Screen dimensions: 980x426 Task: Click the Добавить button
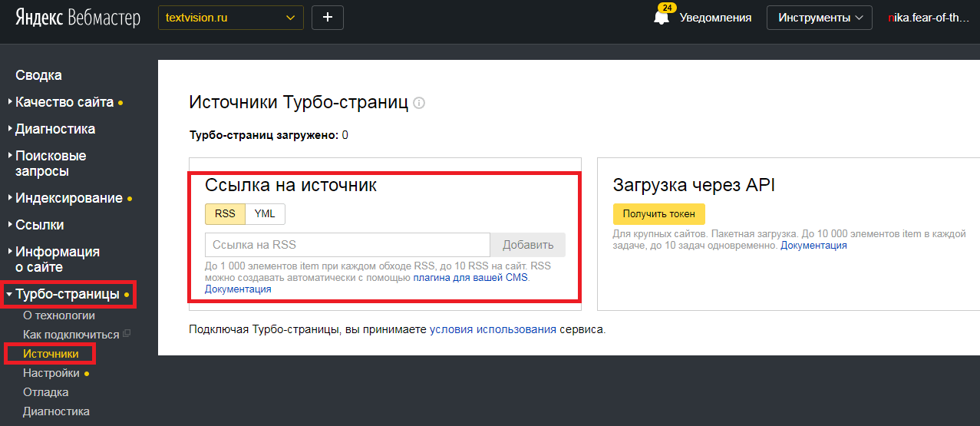[x=528, y=245]
